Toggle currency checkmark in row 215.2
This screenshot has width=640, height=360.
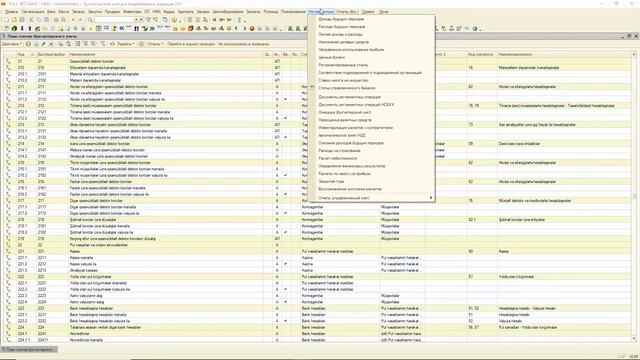point(285,175)
